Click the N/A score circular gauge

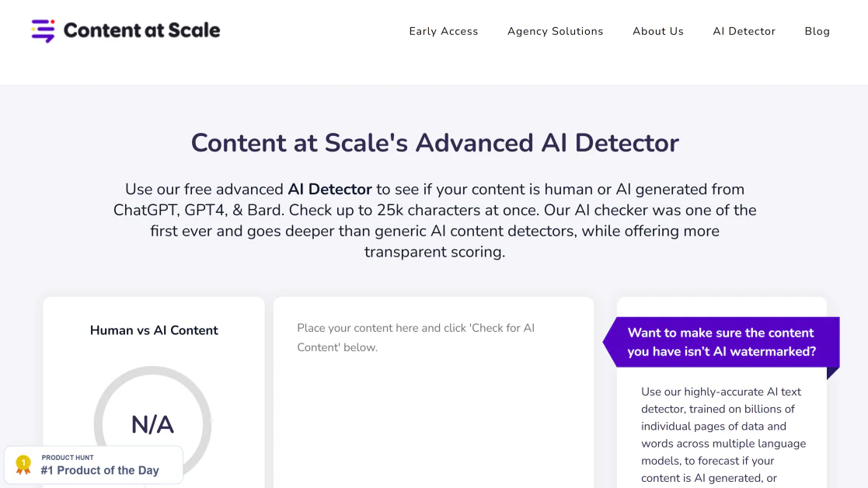pos(153,424)
